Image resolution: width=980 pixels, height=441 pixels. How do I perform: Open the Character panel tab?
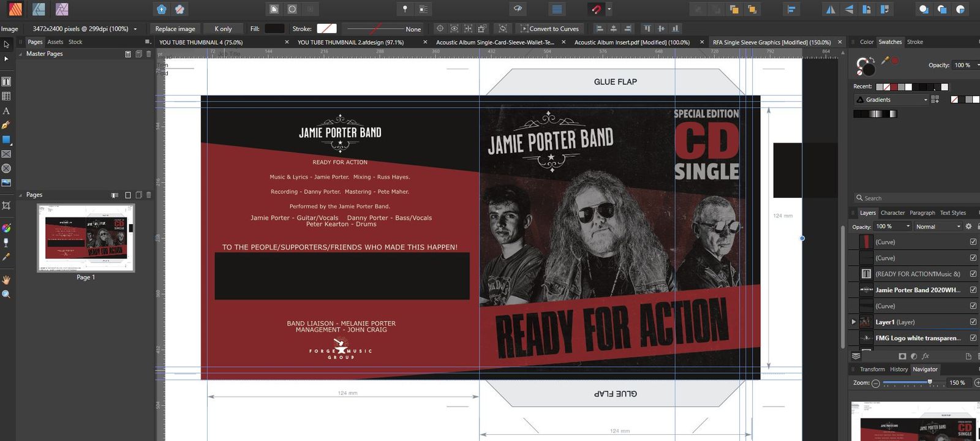coord(892,213)
